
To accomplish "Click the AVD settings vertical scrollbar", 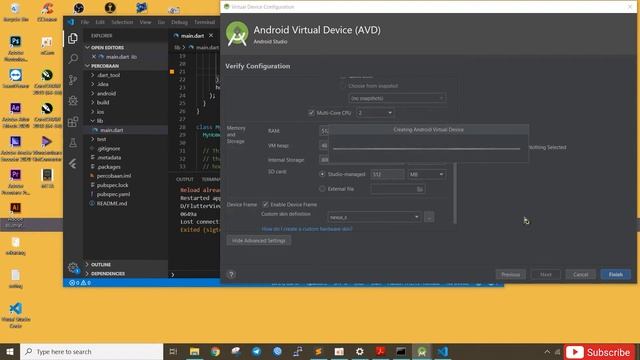I will (x=455, y=192).
